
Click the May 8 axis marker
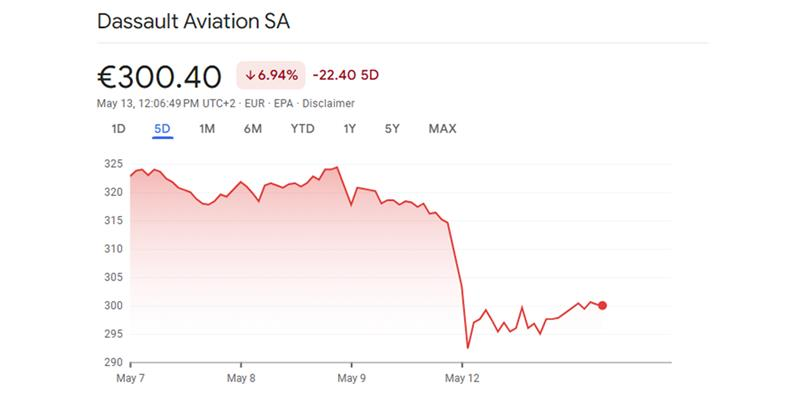tap(241, 379)
